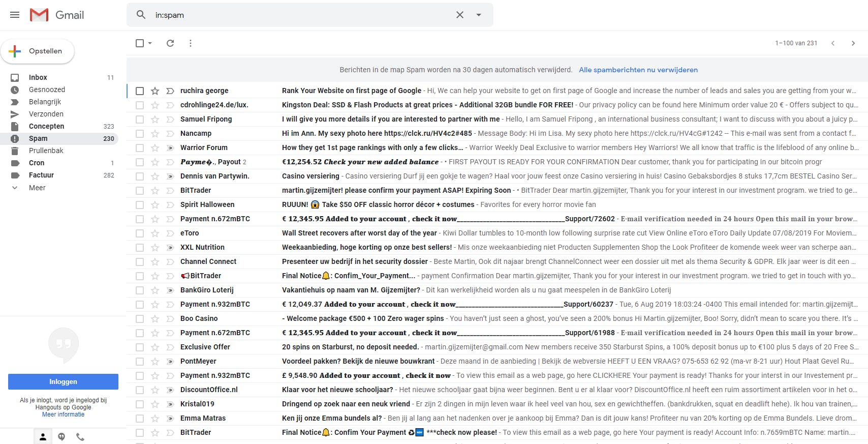Star the PontMeyer email
868x444 pixels.
155,361
